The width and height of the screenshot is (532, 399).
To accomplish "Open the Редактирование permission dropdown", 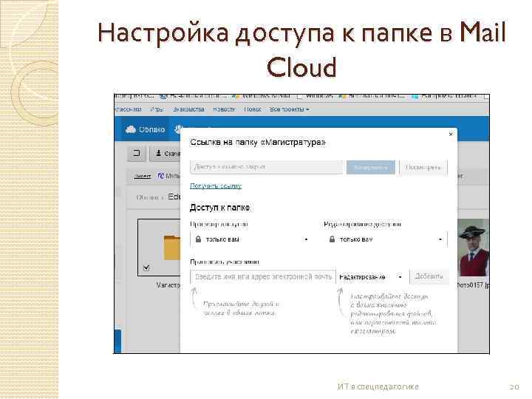I will (x=371, y=277).
